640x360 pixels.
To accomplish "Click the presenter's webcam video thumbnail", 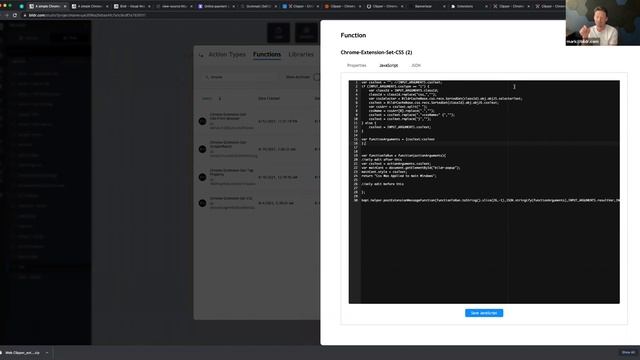I will (602, 22).
